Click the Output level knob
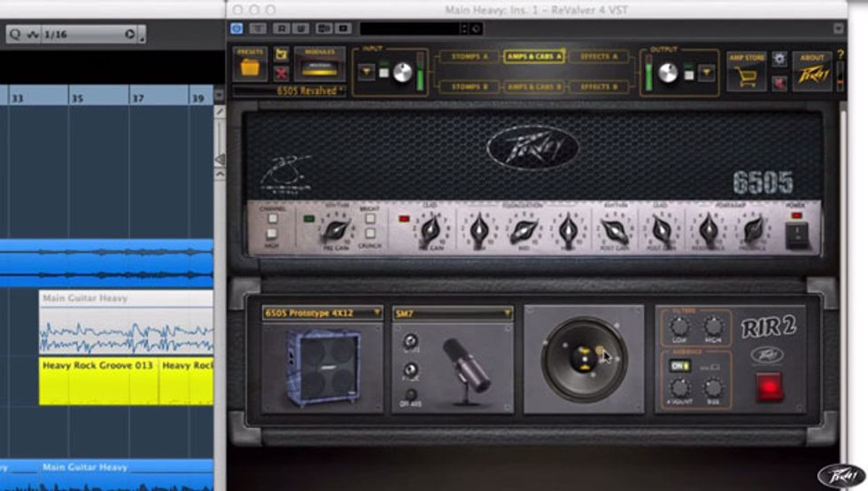This screenshot has width=868, height=491. (x=668, y=73)
